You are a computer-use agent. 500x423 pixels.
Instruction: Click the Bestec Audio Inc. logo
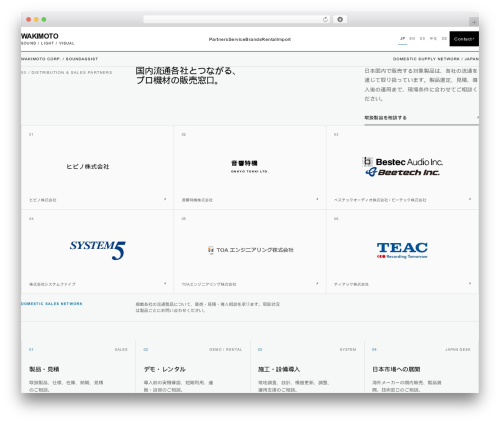(x=402, y=162)
